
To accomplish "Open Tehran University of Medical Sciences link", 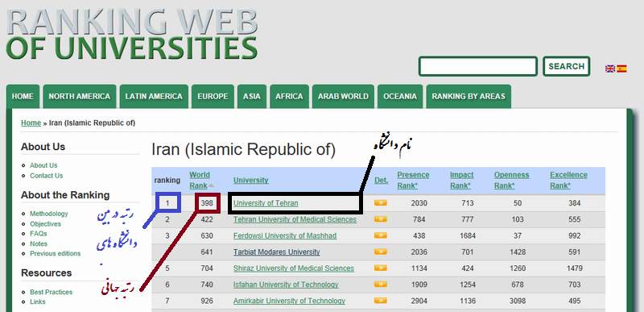I will [x=295, y=219].
